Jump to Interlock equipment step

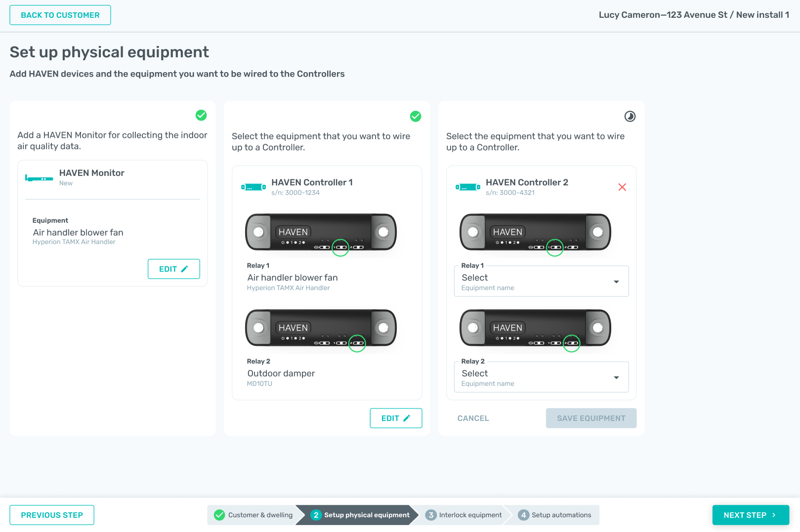click(463, 515)
